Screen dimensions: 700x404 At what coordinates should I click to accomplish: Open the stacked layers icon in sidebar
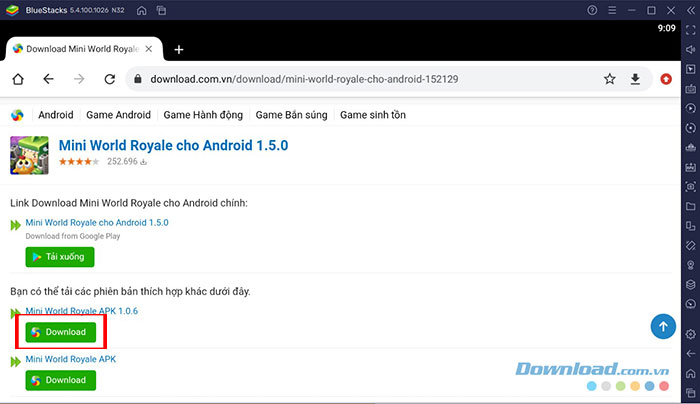[691, 284]
